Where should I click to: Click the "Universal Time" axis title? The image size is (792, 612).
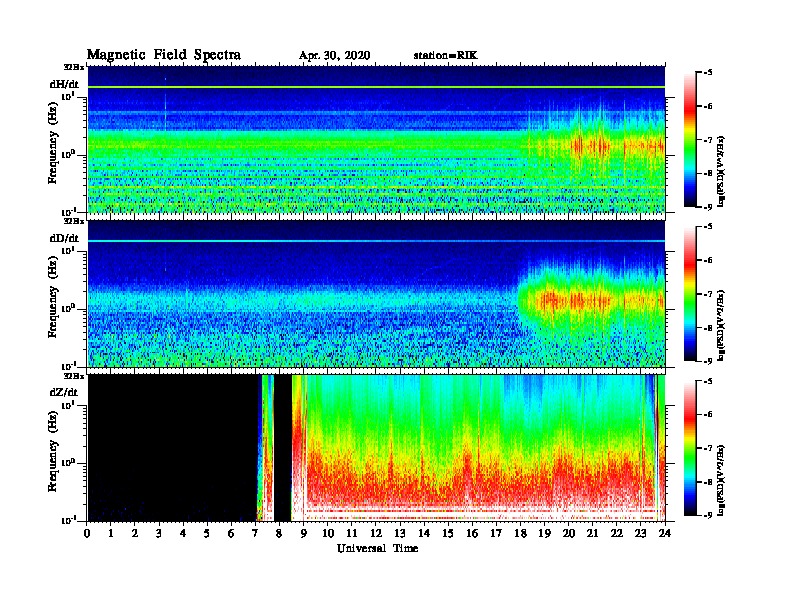[377, 548]
